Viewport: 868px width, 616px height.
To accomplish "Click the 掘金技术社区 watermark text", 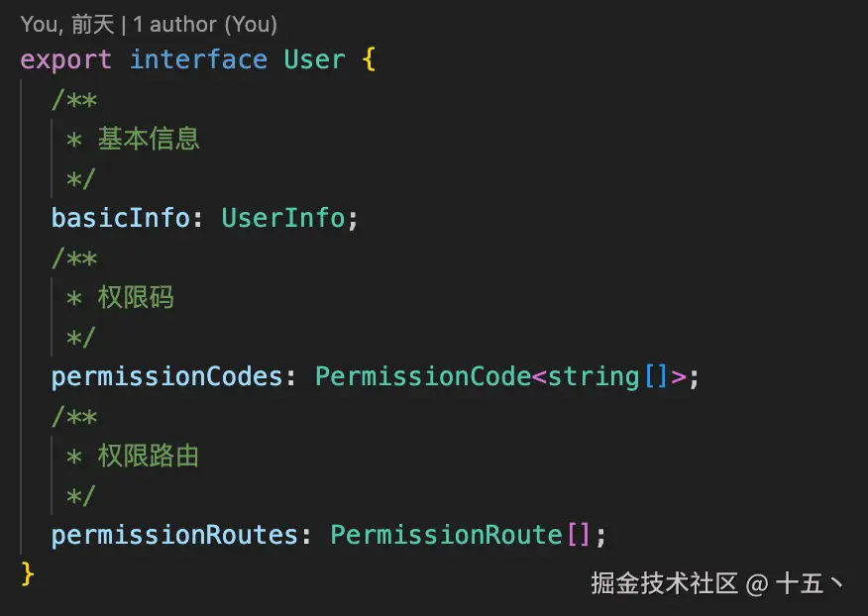I will pos(665,583).
